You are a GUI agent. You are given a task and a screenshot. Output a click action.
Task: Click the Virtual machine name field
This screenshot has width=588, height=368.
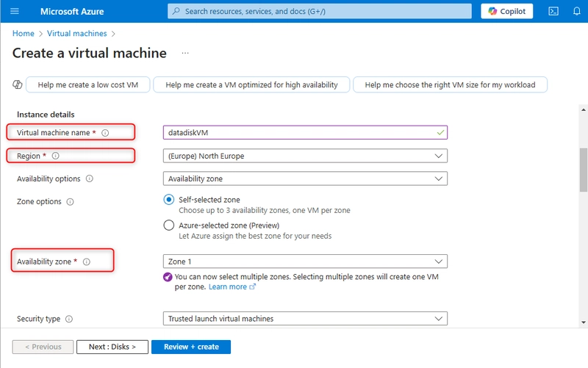pyautogui.click(x=305, y=133)
